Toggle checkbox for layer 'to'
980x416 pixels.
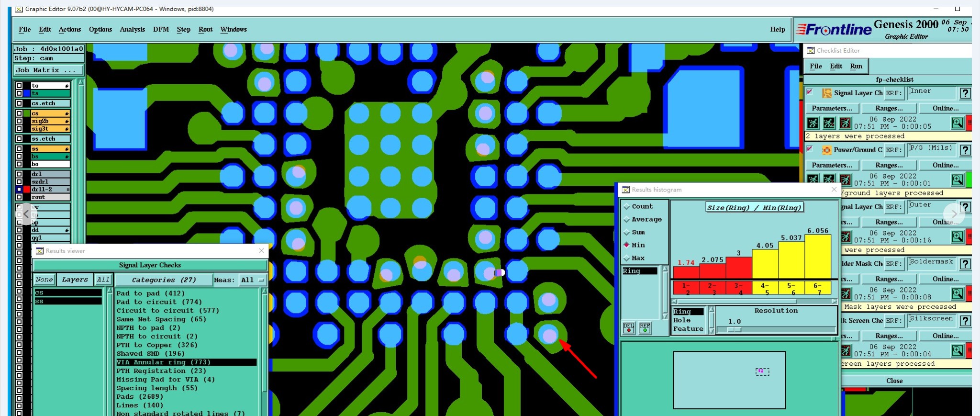(19, 86)
